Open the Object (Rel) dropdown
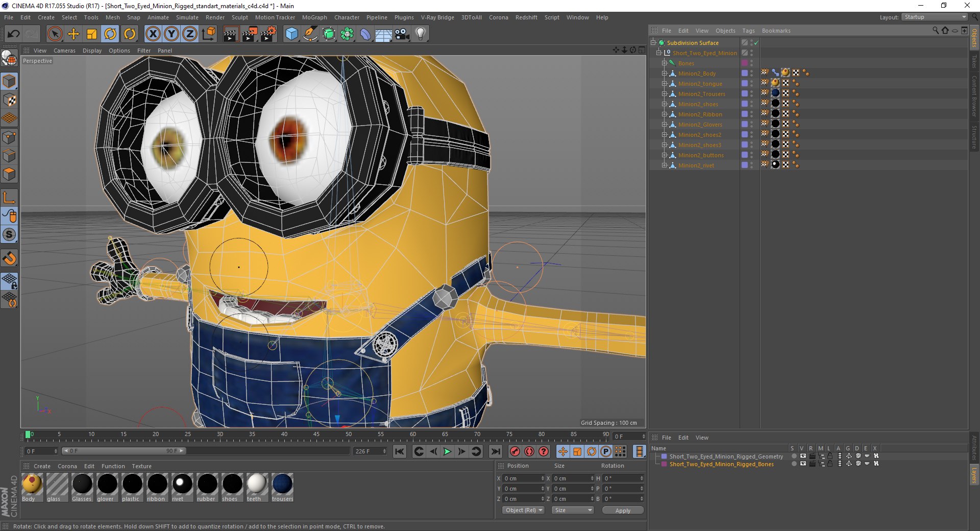The height and width of the screenshot is (531, 980). click(x=524, y=510)
